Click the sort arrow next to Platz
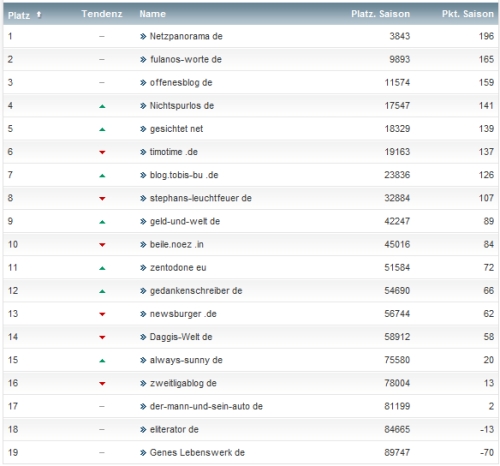The width and height of the screenshot is (500, 466). pyautogui.click(x=39, y=14)
